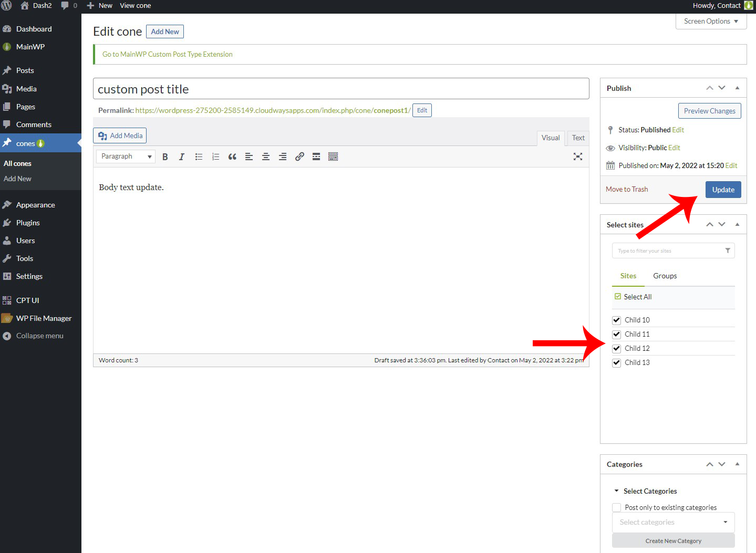Enter distraction-free fullscreen writing mode
756x553 pixels.
pyautogui.click(x=578, y=156)
